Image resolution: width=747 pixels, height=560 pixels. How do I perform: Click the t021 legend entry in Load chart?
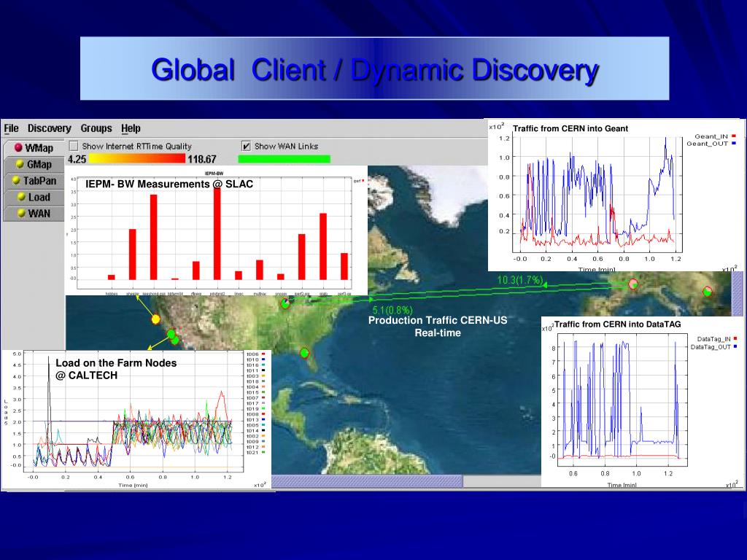click(x=255, y=453)
